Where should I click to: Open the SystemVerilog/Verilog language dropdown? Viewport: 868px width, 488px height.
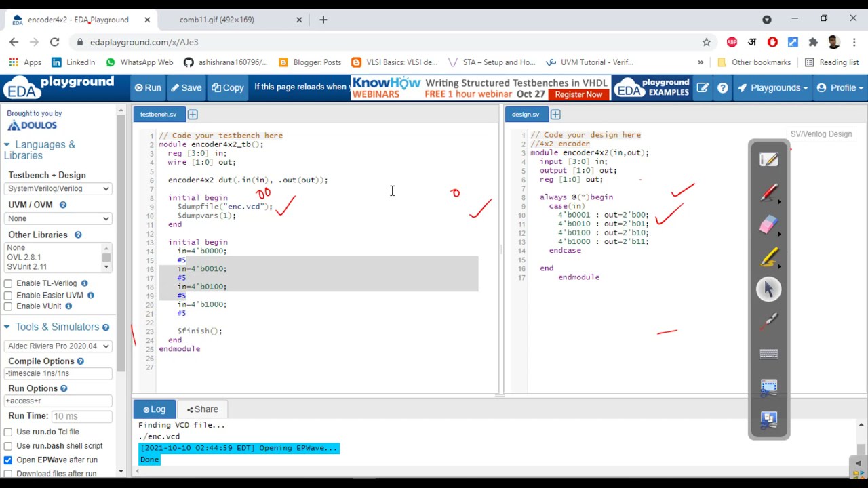click(x=58, y=188)
